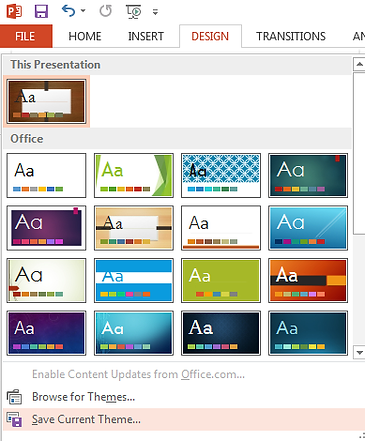Apply the purple theme with pink tab
This screenshot has height=441, width=365.
[46, 228]
